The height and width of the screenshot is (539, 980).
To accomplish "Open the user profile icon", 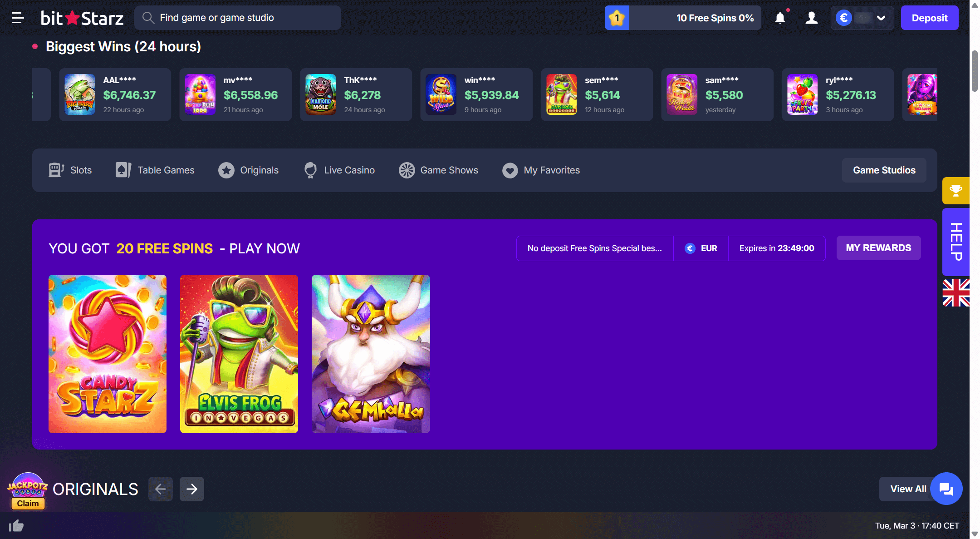I will 811,18.
